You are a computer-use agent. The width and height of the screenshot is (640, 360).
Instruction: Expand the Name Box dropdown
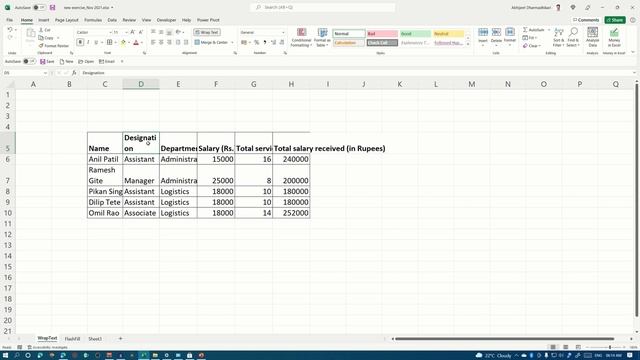(x=45, y=73)
